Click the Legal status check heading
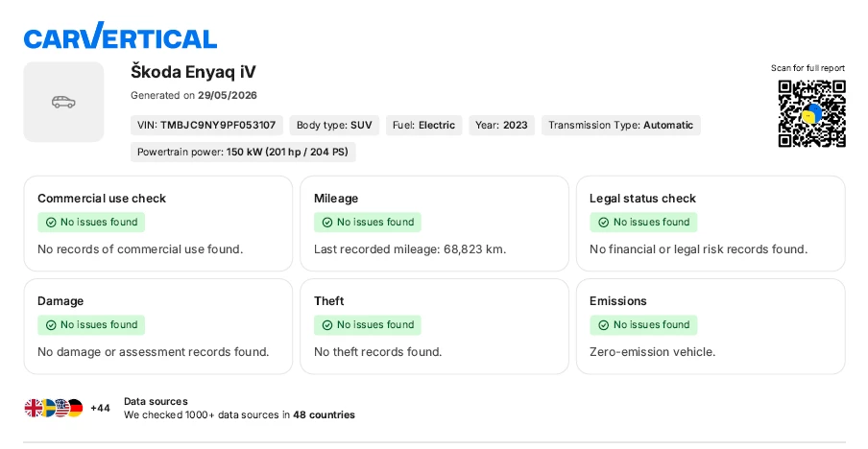Viewport: 868px width, 449px height. [642, 199]
